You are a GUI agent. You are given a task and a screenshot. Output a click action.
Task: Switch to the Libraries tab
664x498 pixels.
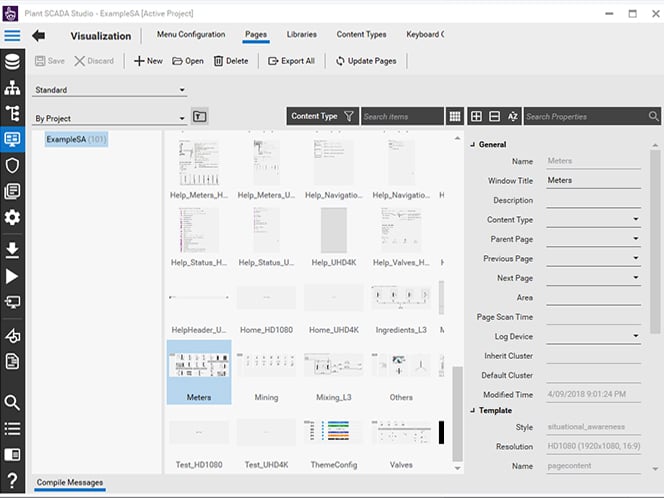coord(301,35)
